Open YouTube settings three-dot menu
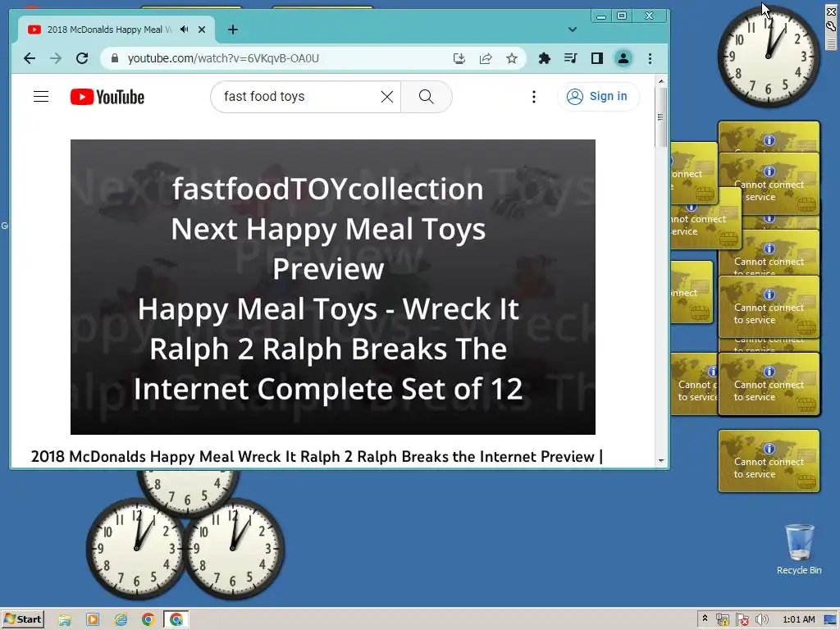Image resolution: width=840 pixels, height=630 pixels. 533,97
